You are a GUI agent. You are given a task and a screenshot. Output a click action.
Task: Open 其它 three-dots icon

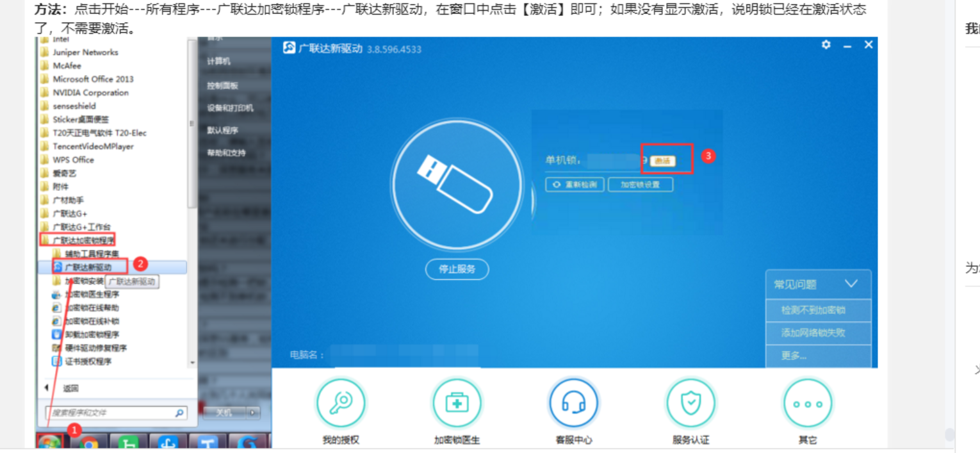click(x=808, y=404)
